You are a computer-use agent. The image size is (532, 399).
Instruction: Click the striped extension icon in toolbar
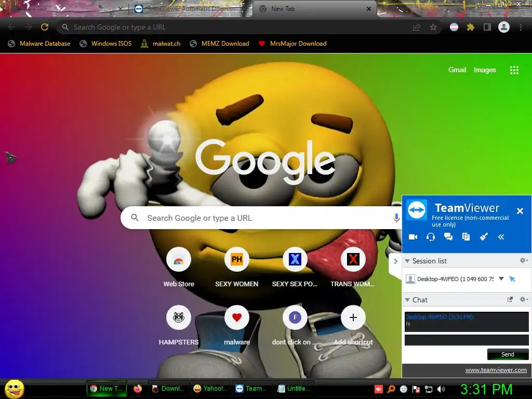coord(454,27)
